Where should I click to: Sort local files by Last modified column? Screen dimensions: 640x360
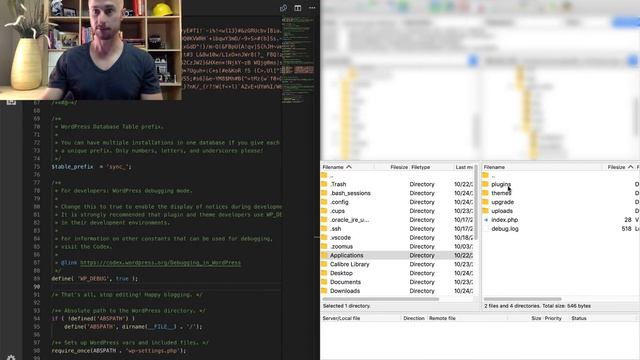pos(464,167)
